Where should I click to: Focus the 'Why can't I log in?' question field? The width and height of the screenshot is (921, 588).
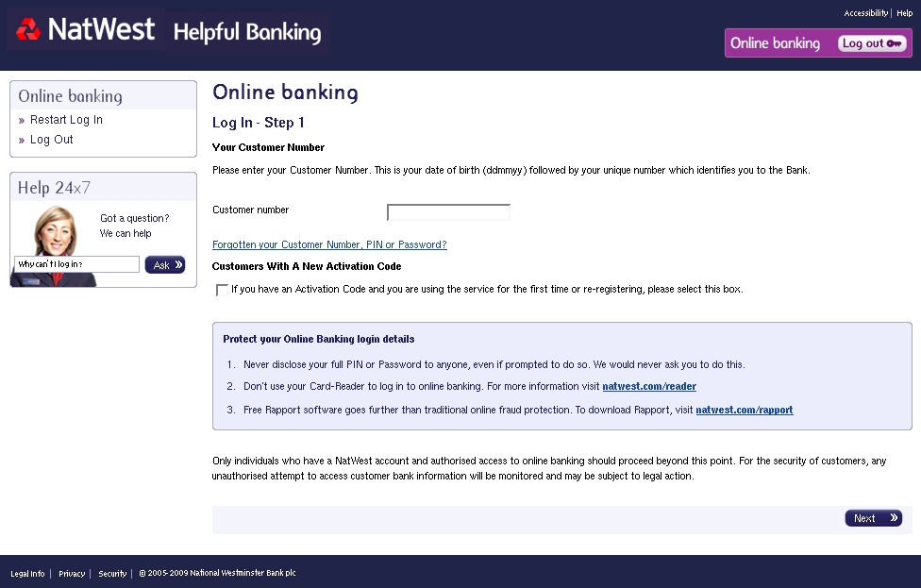77,264
